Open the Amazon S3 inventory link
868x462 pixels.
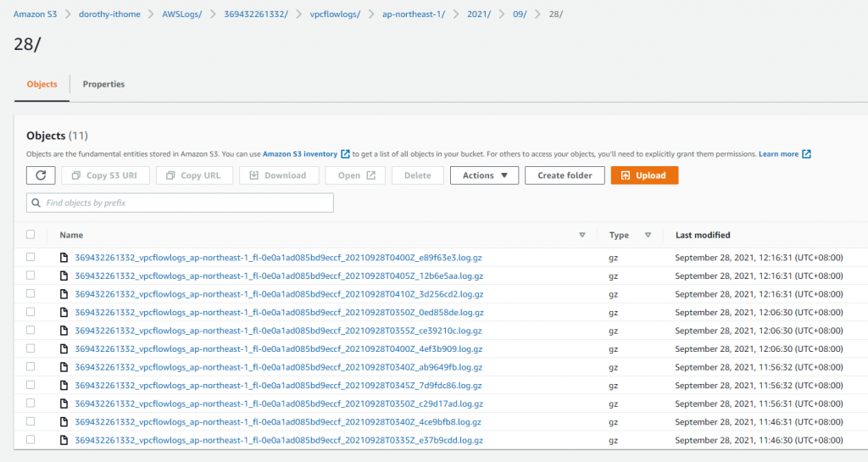click(x=300, y=153)
